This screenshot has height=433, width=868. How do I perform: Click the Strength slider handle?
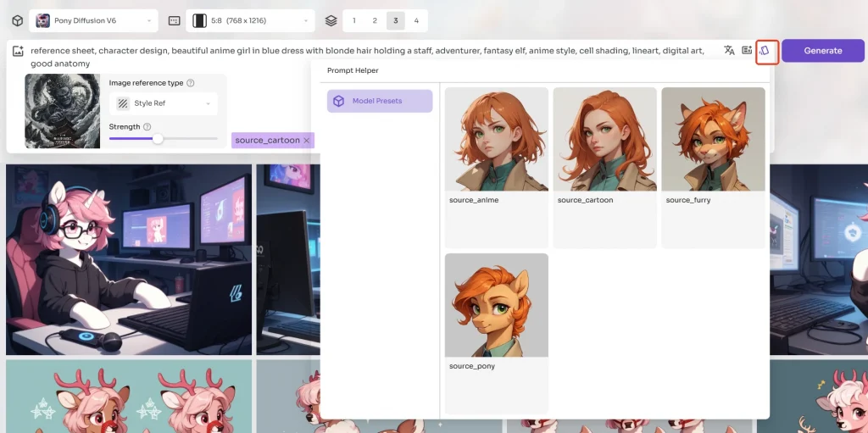point(158,138)
